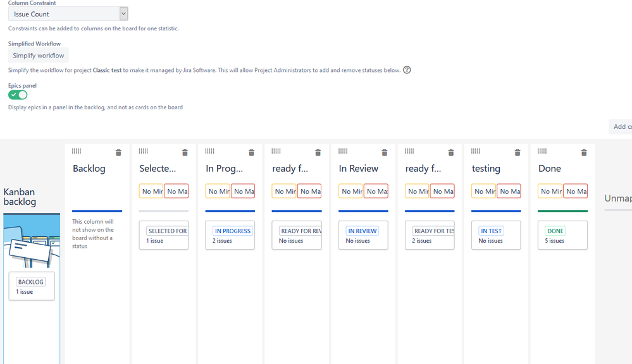Select the READY FOR TES status card
This screenshot has height=364, width=632.
430,235
